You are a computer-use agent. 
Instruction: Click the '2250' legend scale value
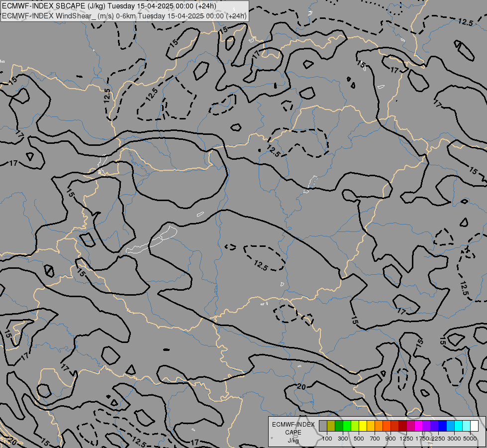[x=438, y=439]
